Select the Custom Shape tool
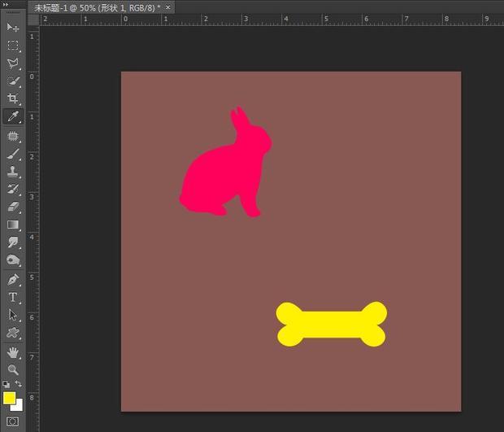This screenshot has width=504, height=432. point(13,333)
